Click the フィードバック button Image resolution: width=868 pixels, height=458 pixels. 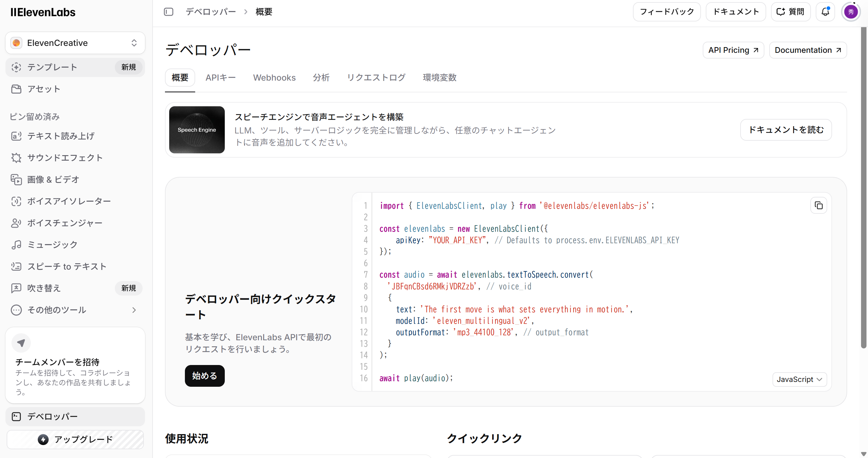pyautogui.click(x=667, y=12)
